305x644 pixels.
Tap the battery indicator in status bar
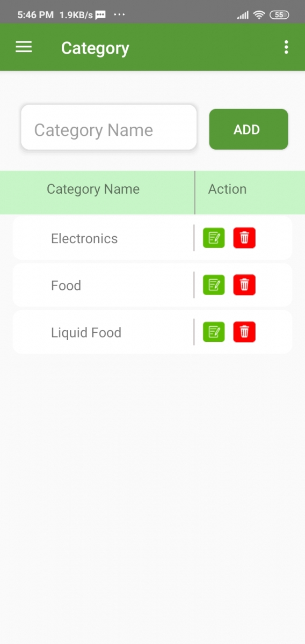coord(279,15)
